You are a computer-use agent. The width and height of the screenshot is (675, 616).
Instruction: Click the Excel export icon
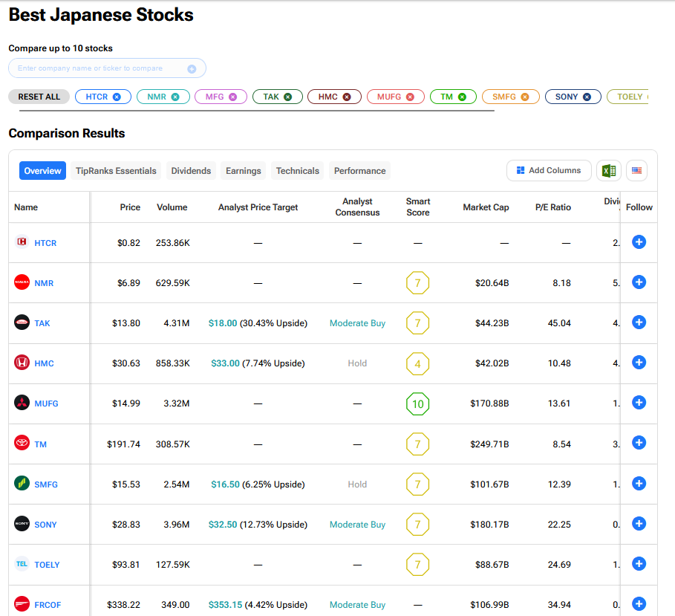tap(609, 171)
